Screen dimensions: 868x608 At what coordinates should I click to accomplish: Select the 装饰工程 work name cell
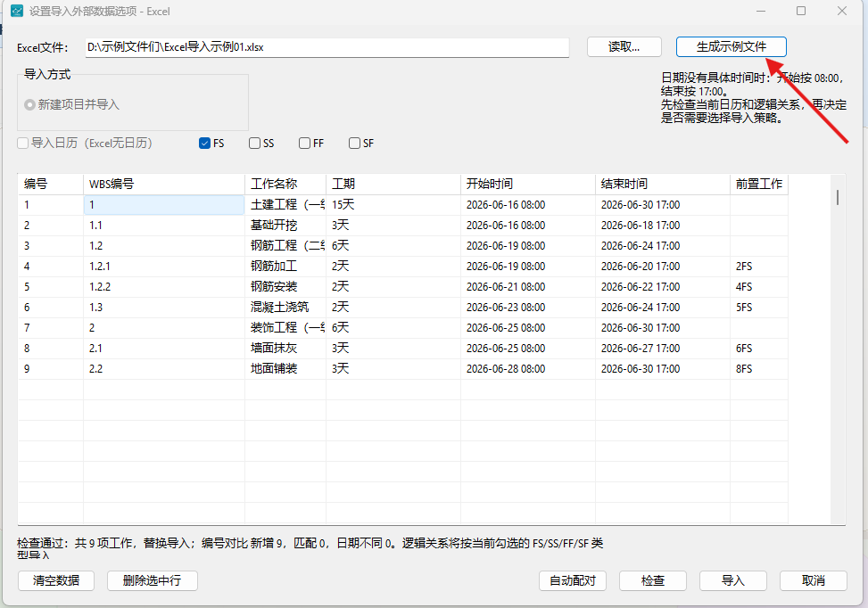[285, 327]
